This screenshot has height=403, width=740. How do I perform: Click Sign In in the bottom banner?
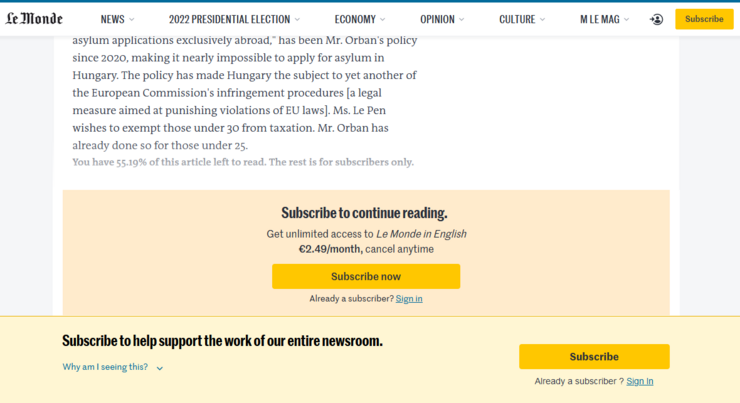click(639, 381)
